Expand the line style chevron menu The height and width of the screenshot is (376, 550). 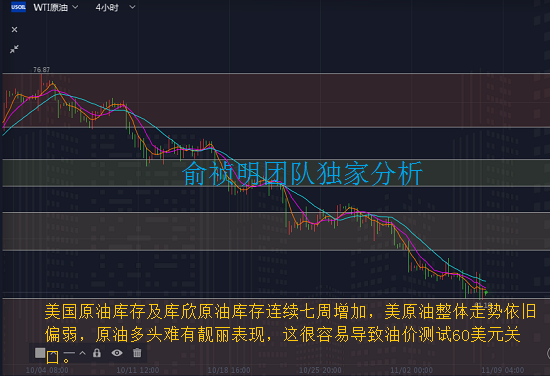(82, 353)
